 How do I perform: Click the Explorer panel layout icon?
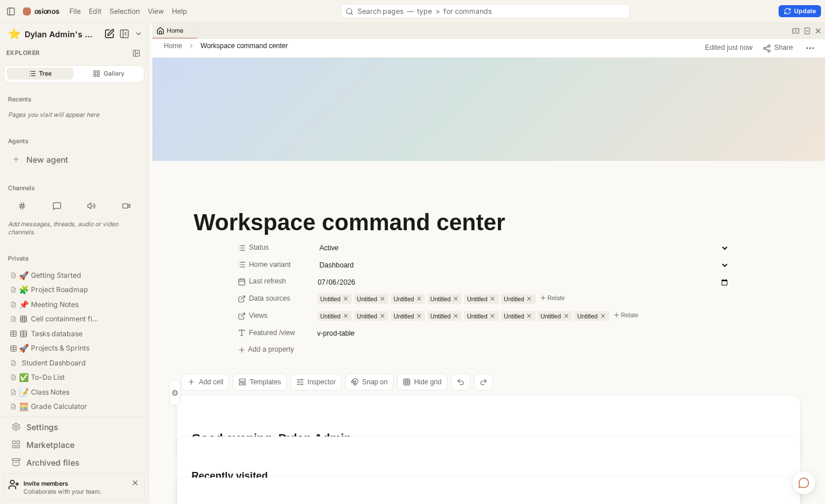[x=136, y=53]
